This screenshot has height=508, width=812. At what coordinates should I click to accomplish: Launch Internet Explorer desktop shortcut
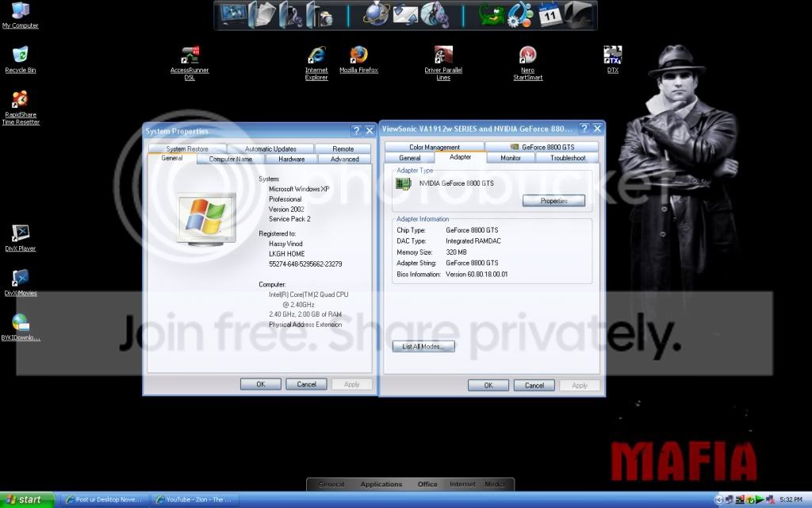[316, 63]
